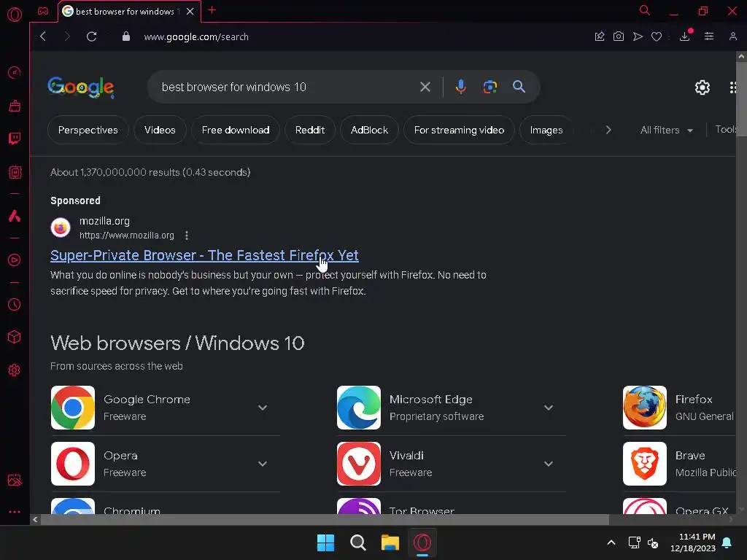Select the Images filter chip
The height and width of the screenshot is (560, 747).
[546, 130]
